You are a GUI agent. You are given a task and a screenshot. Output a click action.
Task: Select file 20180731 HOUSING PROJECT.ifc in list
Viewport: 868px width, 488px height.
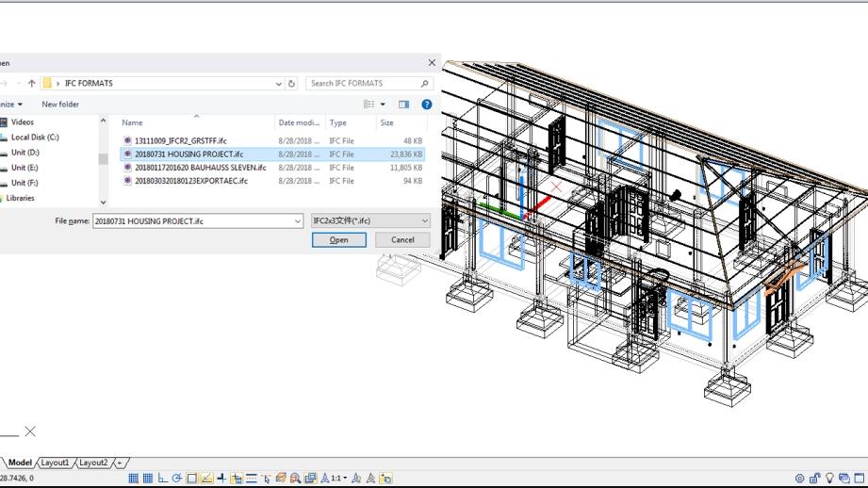272,155
